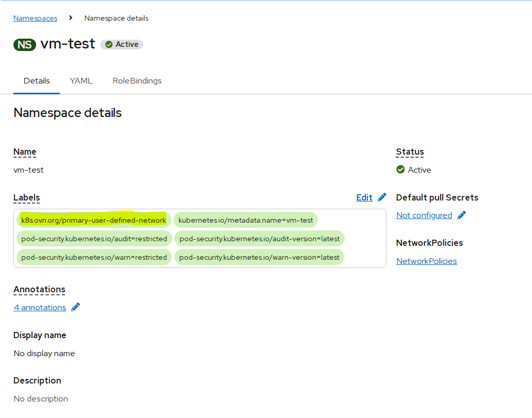Switch to the YAML tab
This screenshot has height=418, width=532.
[81, 81]
